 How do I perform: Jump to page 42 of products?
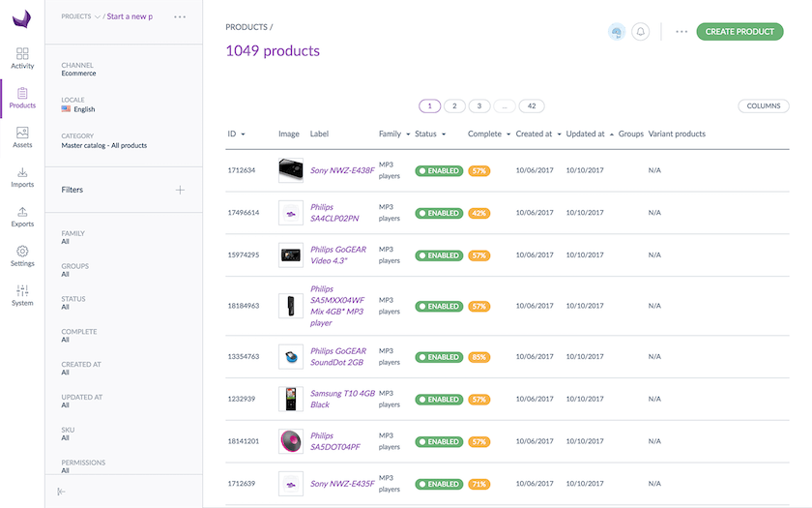532,106
